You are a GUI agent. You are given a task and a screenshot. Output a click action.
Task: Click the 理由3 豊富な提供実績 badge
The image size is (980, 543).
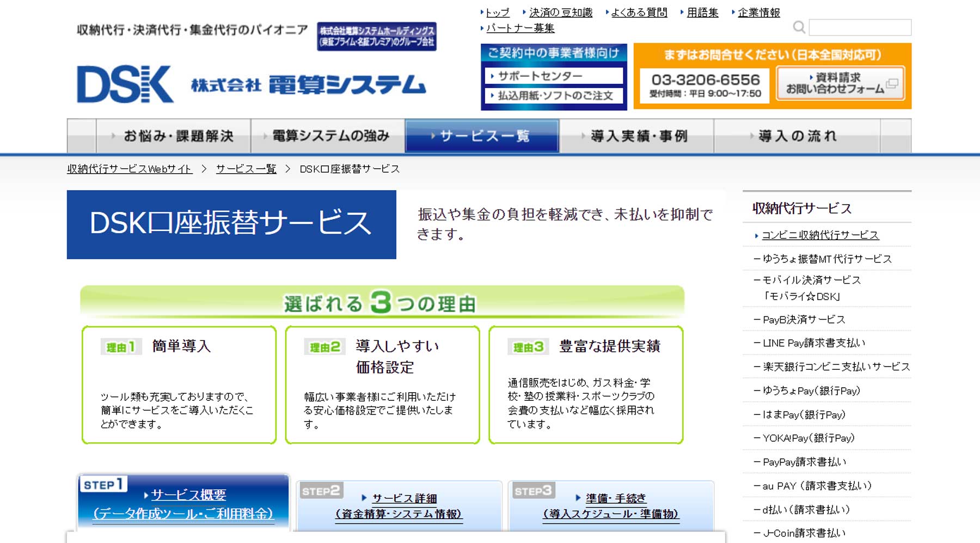(527, 345)
